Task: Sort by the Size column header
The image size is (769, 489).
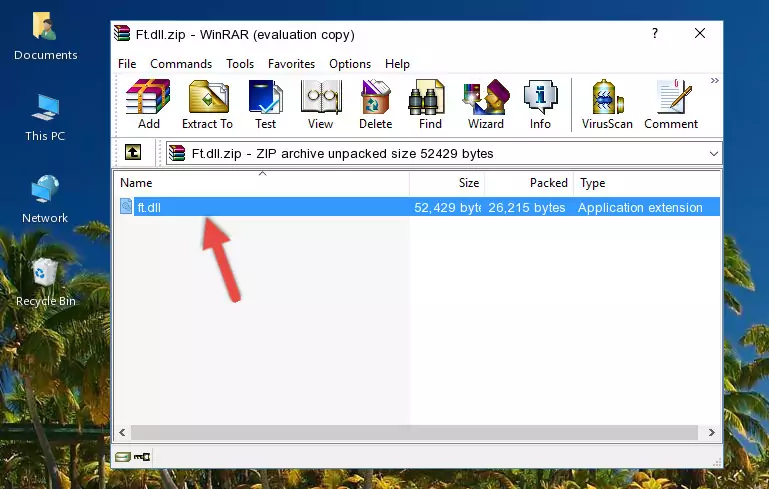Action: click(x=447, y=183)
